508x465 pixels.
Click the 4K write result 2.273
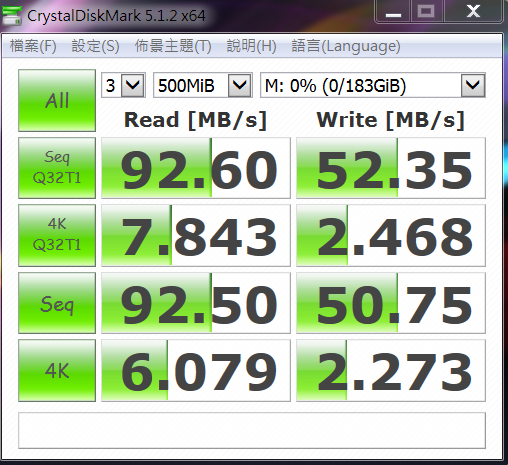[391, 370]
